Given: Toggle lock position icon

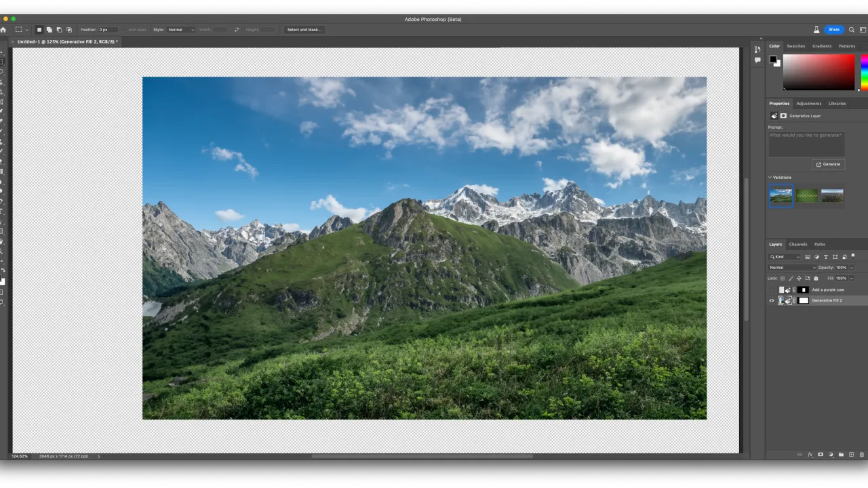Looking at the screenshot, I should tap(799, 279).
